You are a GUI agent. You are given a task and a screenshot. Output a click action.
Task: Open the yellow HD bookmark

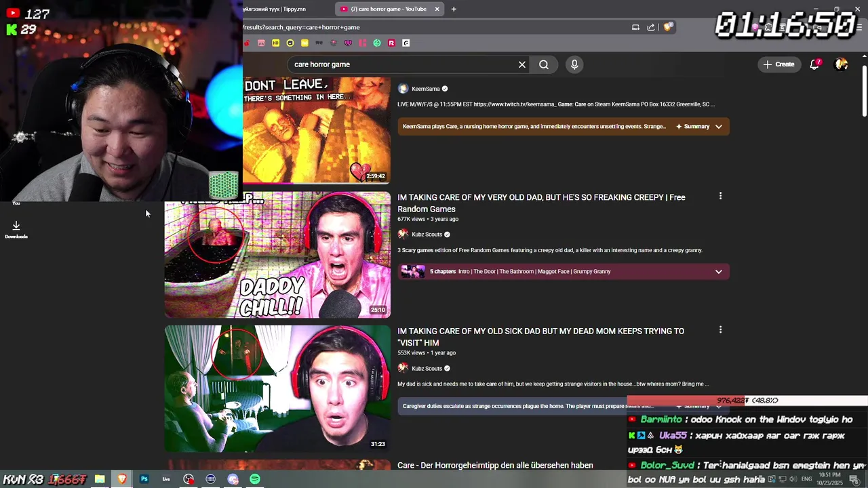(275, 43)
